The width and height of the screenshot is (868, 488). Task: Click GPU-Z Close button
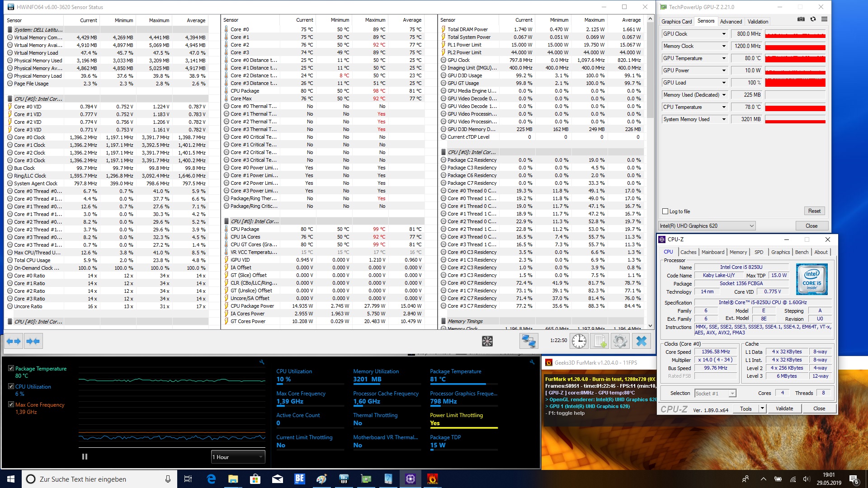pyautogui.click(x=811, y=226)
